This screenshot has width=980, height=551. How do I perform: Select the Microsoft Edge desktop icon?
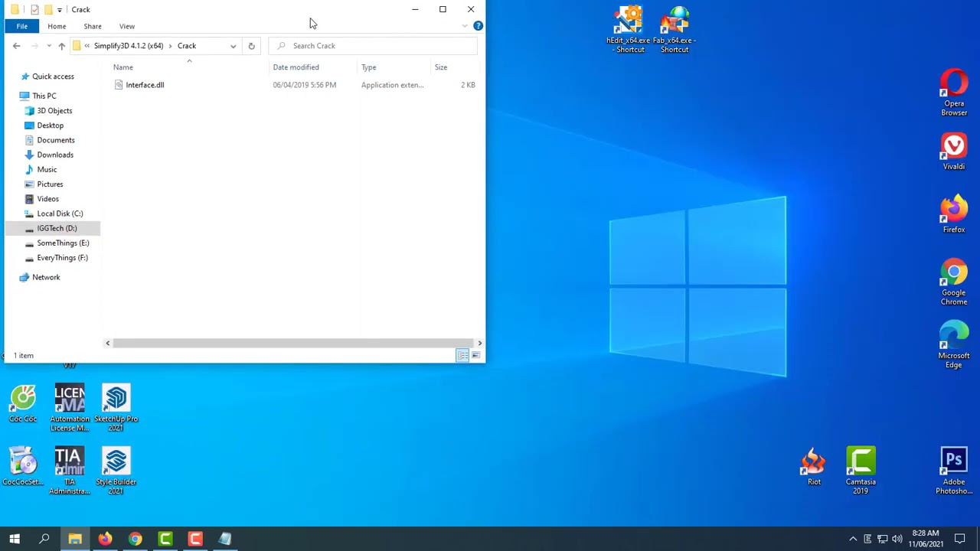tap(954, 345)
